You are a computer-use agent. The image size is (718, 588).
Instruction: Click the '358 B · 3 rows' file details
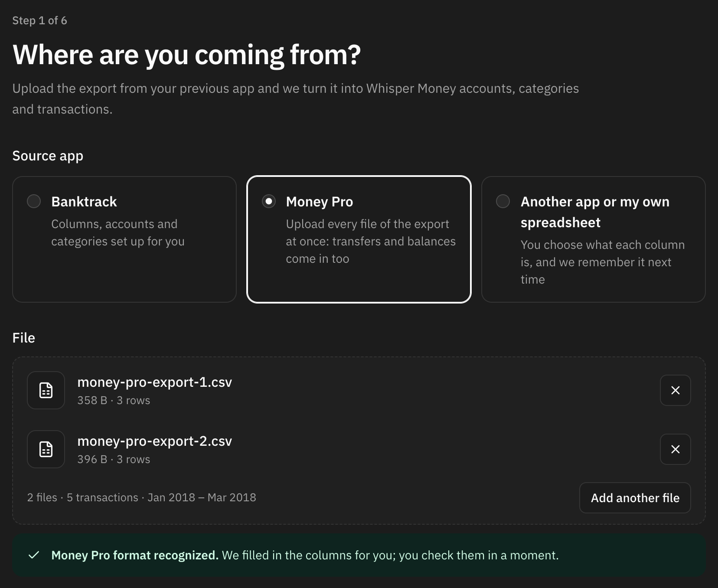(x=114, y=400)
